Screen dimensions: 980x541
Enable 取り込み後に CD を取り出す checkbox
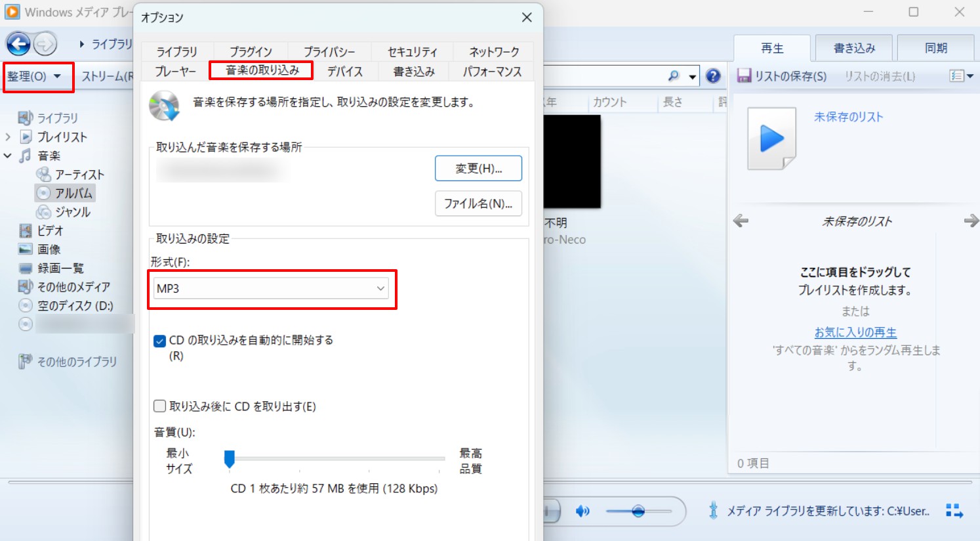159,406
